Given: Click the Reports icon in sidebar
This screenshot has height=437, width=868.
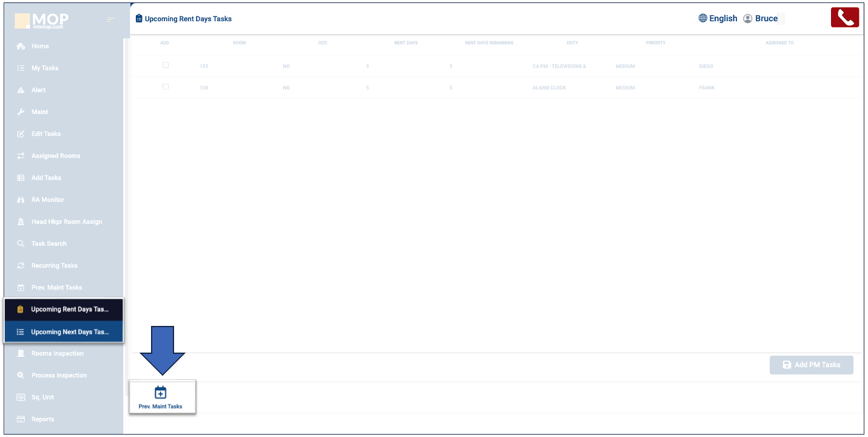Looking at the screenshot, I should 21,419.
